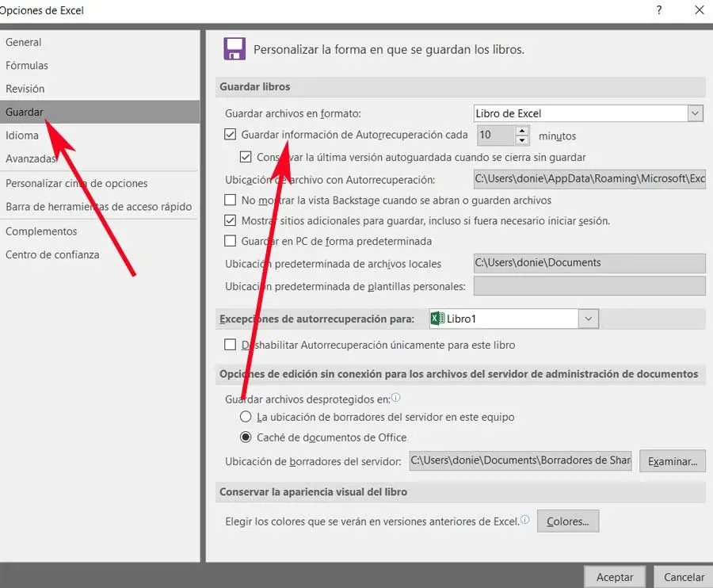
Task: Open the Revisión options category
Action: [x=100, y=89]
